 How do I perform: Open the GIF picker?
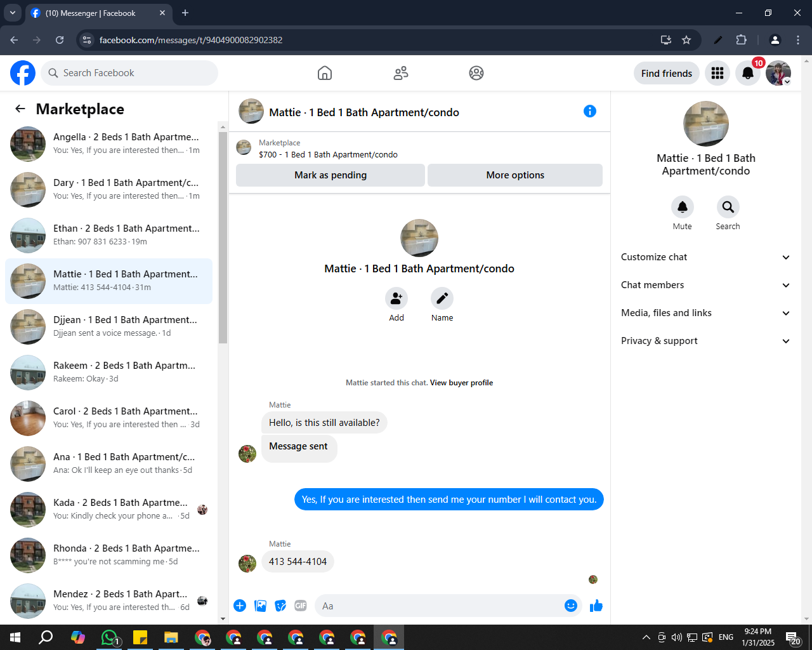[301, 606]
